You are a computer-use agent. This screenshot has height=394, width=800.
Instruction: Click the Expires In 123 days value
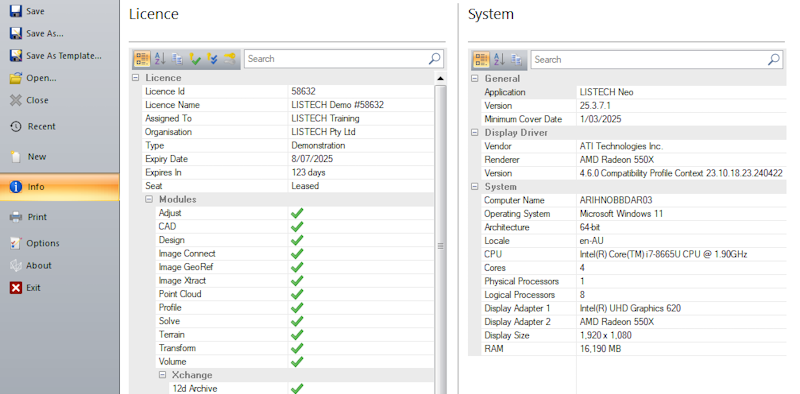click(309, 173)
